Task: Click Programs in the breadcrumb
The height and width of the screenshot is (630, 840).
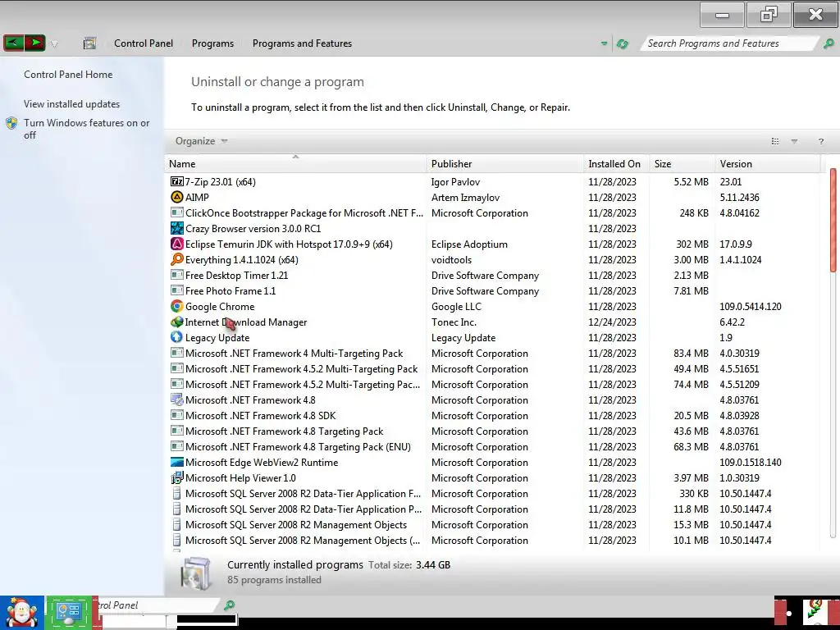Action: pos(212,43)
